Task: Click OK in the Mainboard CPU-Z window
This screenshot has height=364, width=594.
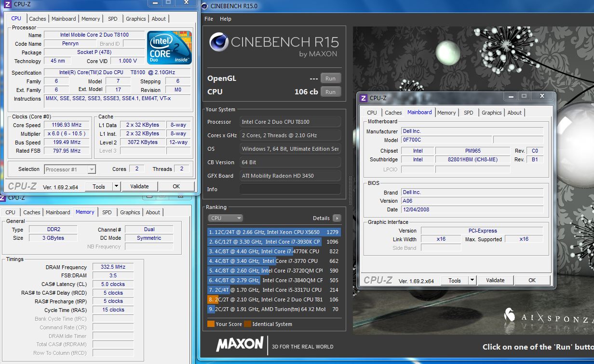Action: (532, 280)
